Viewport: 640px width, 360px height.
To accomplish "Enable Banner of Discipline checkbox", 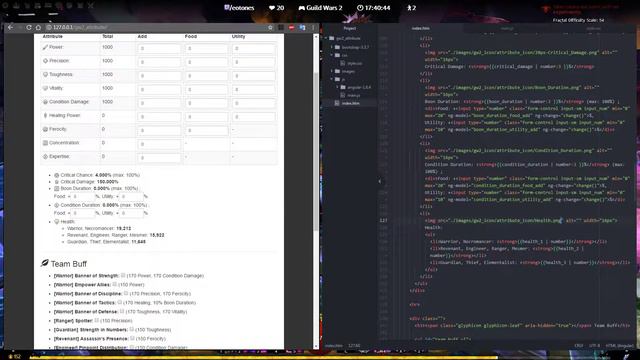I will (126, 293).
